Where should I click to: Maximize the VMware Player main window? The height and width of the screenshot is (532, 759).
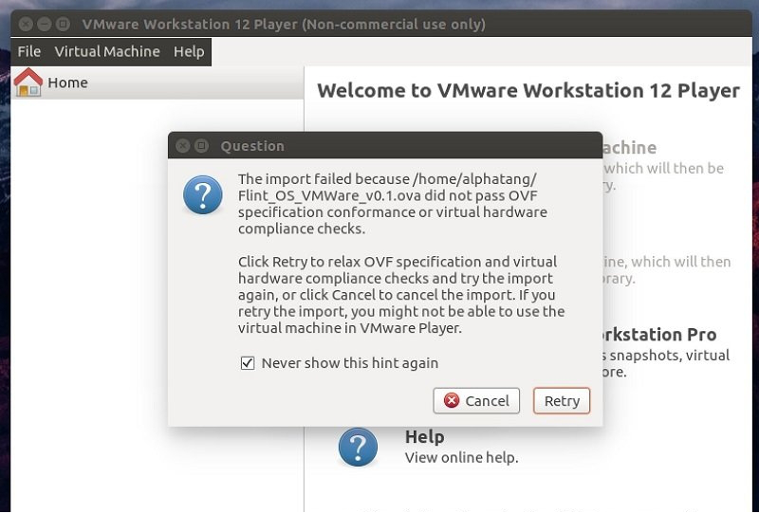click(x=63, y=24)
